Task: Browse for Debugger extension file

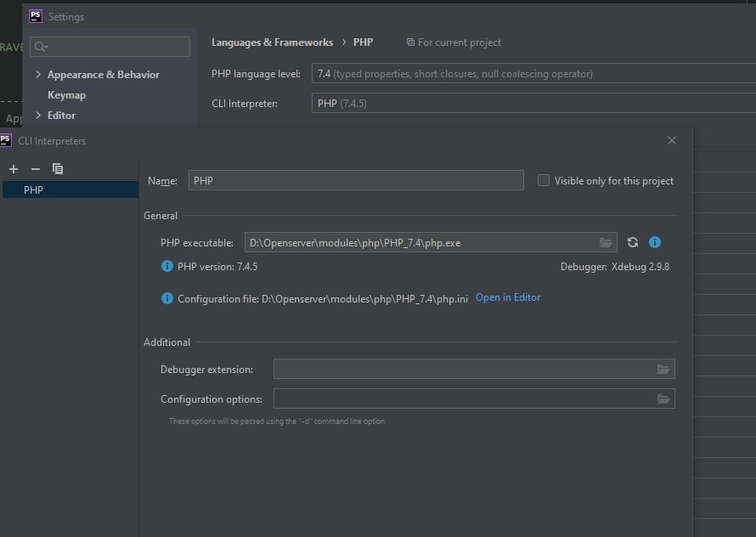Action: 663,369
